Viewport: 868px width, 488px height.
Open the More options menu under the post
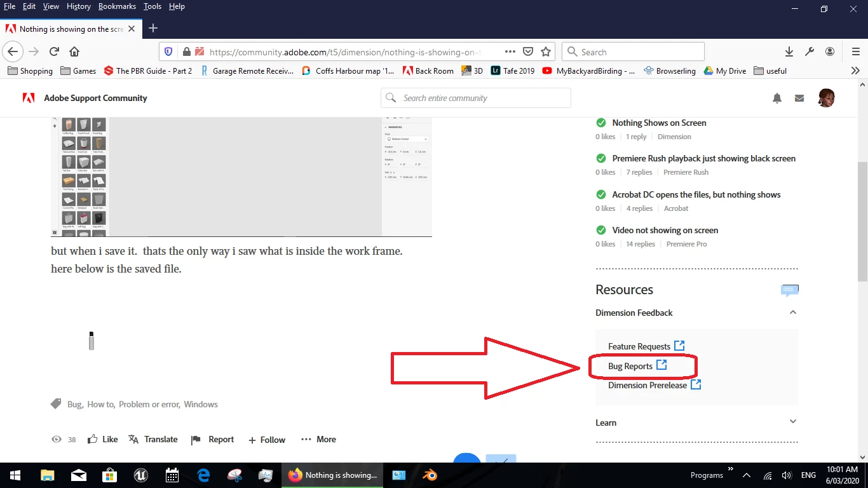click(x=318, y=439)
